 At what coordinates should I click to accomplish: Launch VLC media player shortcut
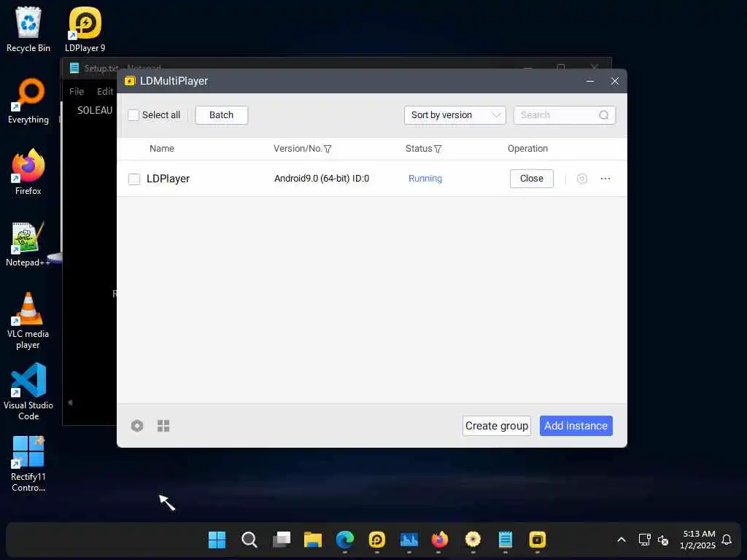tap(28, 321)
